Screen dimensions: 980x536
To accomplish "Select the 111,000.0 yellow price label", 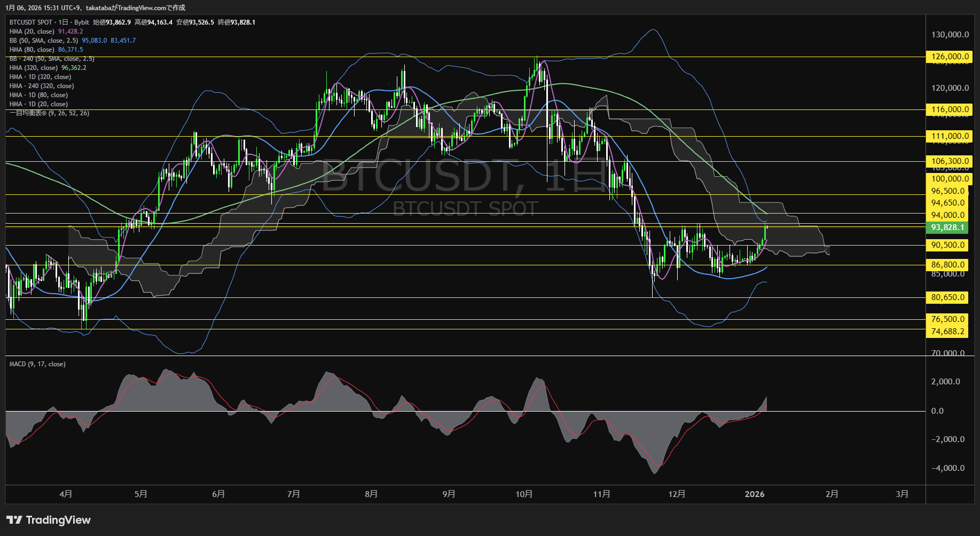I will [x=950, y=136].
